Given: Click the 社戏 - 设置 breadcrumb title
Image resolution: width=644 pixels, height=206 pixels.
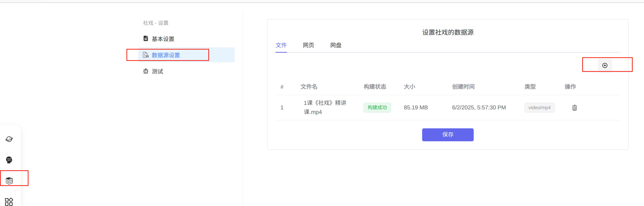Looking at the screenshot, I should click(x=156, y=23).
